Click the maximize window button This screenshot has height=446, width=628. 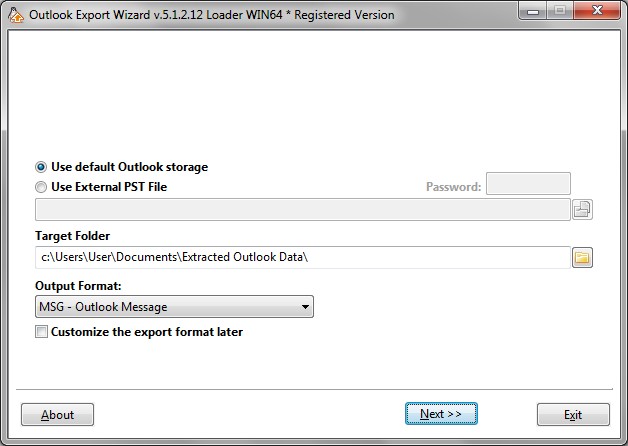coord(560,12)
